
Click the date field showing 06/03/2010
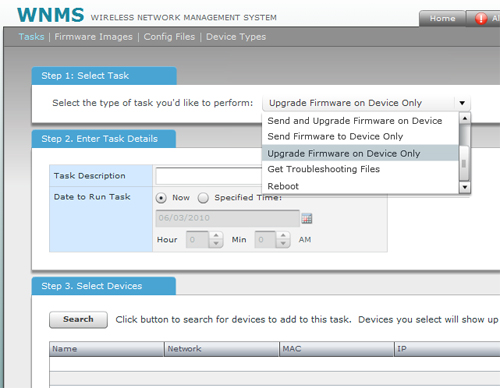228,218
